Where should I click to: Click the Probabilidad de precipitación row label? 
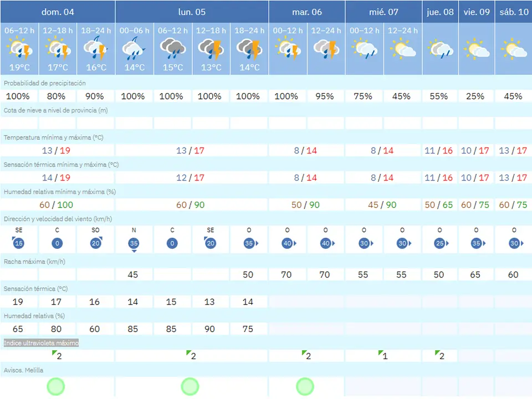45,83
